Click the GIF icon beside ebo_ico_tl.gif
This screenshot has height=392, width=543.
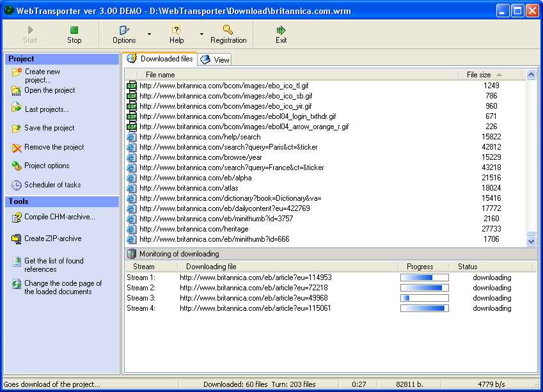pyautogui.click(x=132, y=86)
